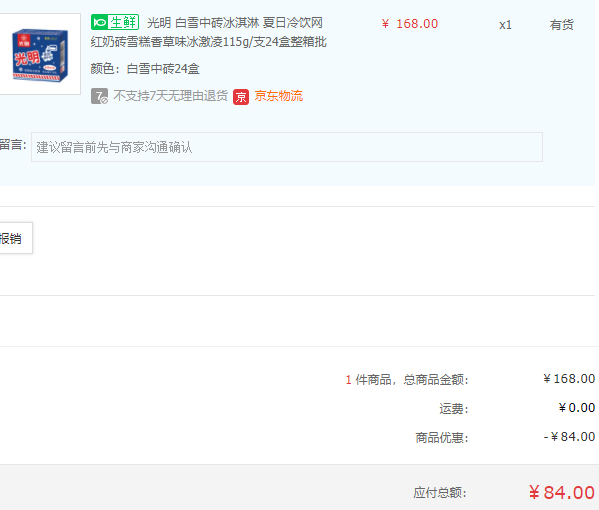599x510 pixels.
Task: Click the 京东物流 orange text link
Action: [279, 96]
